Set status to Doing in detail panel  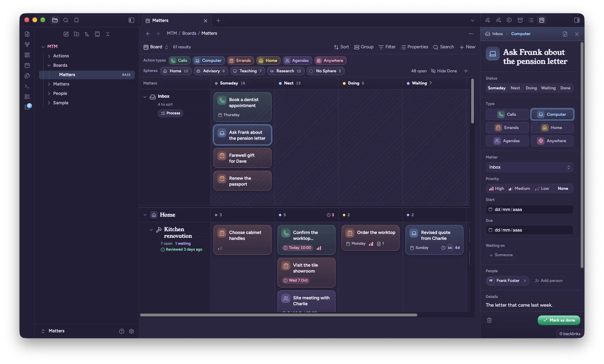point(531,88)
